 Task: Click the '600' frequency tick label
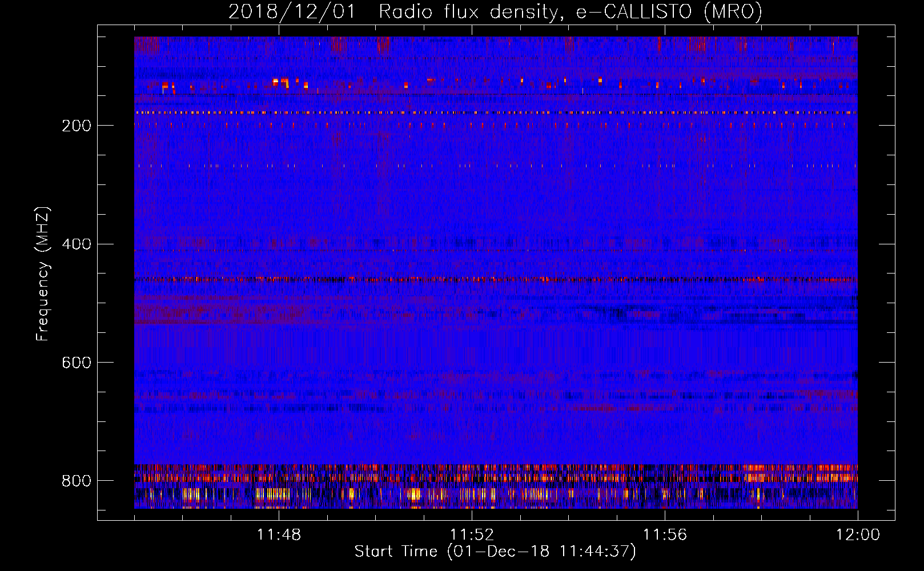[x=77, y=363]
